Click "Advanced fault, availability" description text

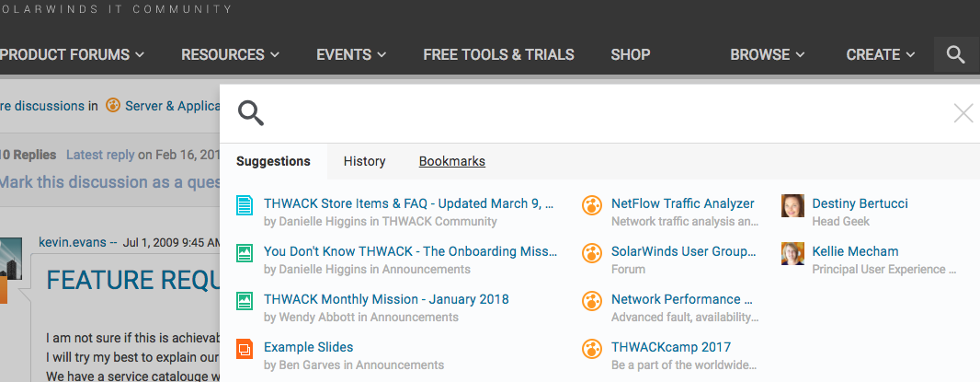(x=685, y=317)
